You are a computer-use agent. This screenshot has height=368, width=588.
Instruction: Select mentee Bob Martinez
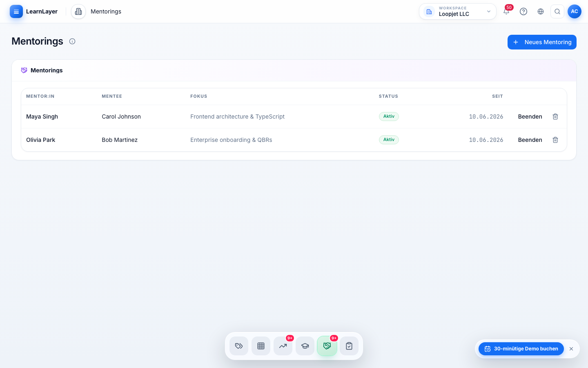pos(120,140)
